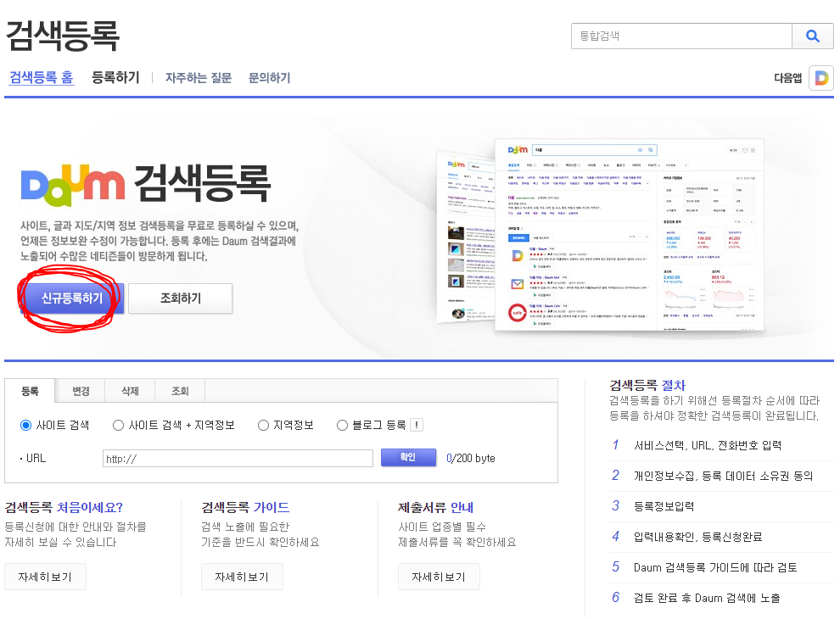Click step 6 검토 완료 후 Daum 검색에 노출
Screen dimensions: 840x619
707,598
